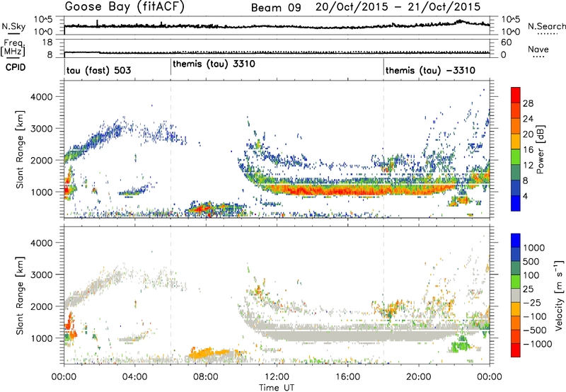Click the noise spike in the N.Sky trace
This screenshot has width=566, height=392.
point(97,23)
